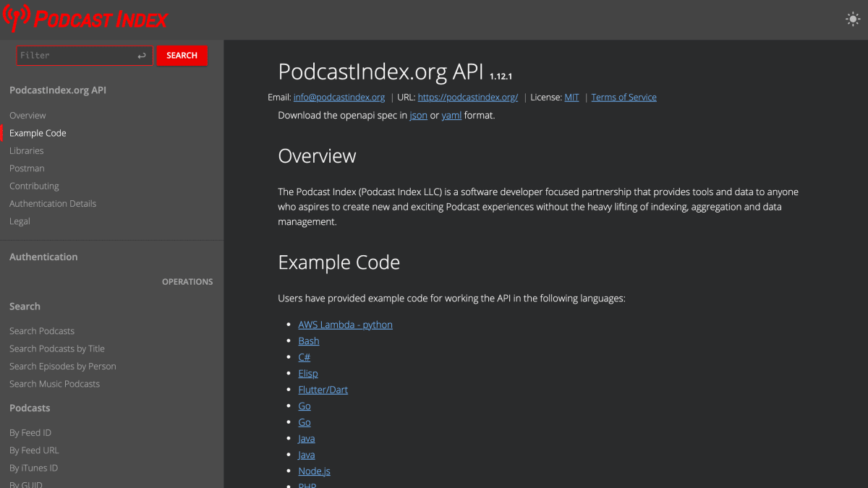Select Example Code in the sidebar
The width and height of the screenshot is (868, 488).
[38, 133]
